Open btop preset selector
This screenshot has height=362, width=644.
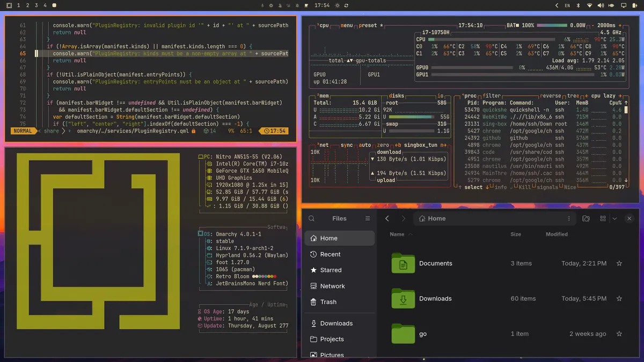coord(371,25)
